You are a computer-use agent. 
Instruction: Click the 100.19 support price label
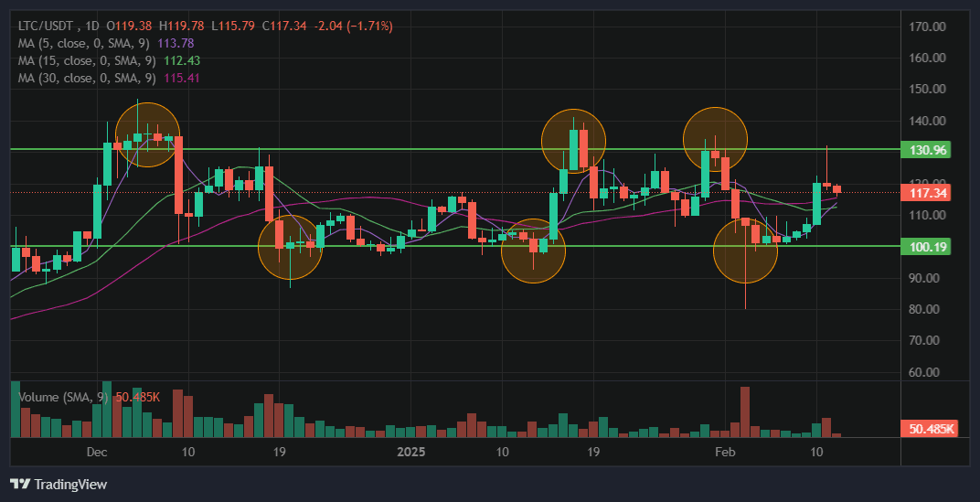point(927,247)
